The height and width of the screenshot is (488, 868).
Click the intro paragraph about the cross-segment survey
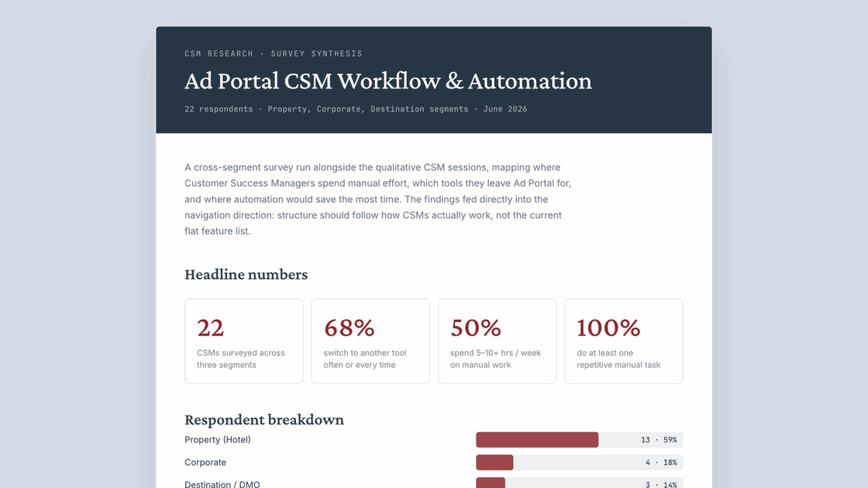point(378,199)
